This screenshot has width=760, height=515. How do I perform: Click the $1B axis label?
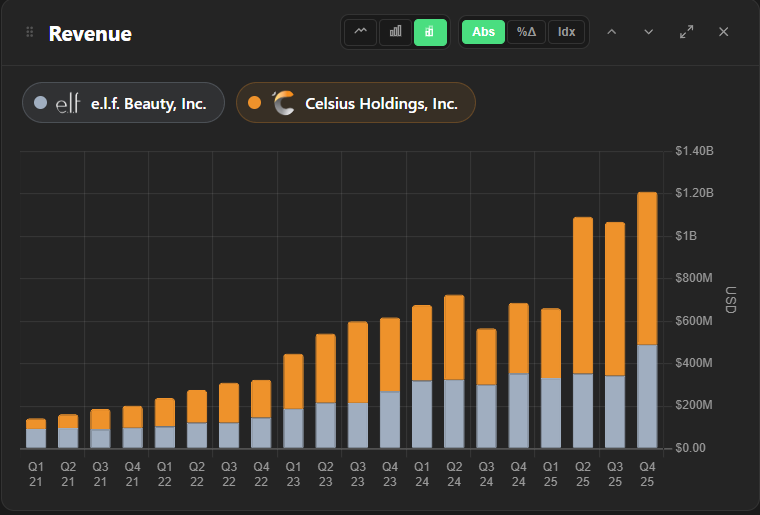(x=686, y=235)
